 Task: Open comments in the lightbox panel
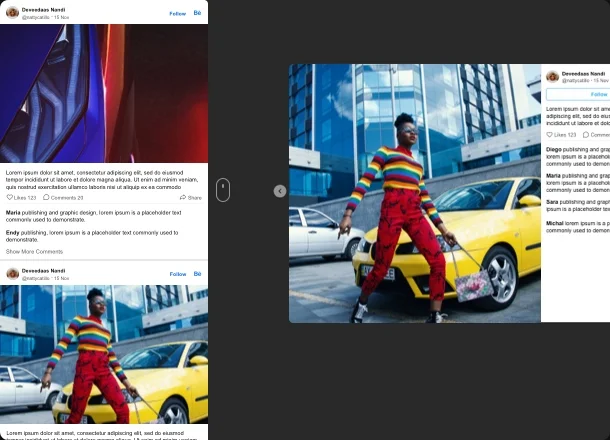(596, 135)
